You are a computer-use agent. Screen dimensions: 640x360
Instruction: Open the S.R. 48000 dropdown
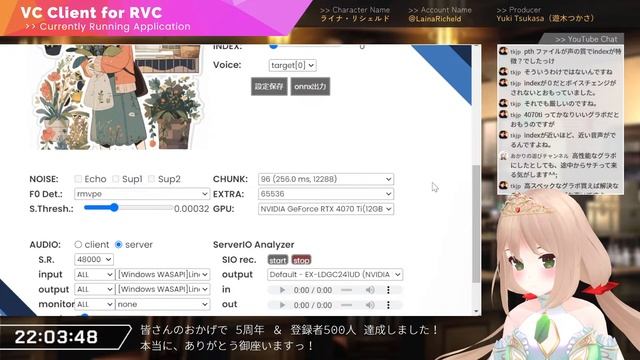94,259
